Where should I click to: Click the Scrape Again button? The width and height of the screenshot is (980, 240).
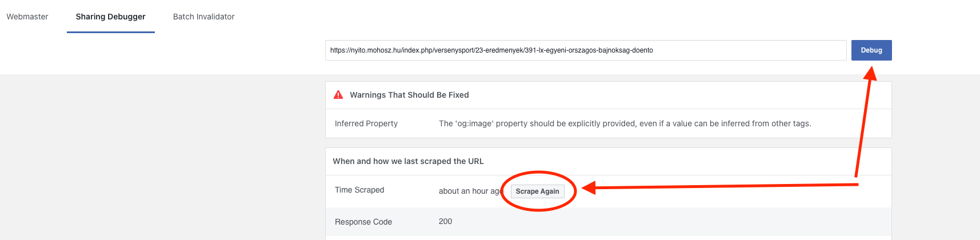coord(537,191)
